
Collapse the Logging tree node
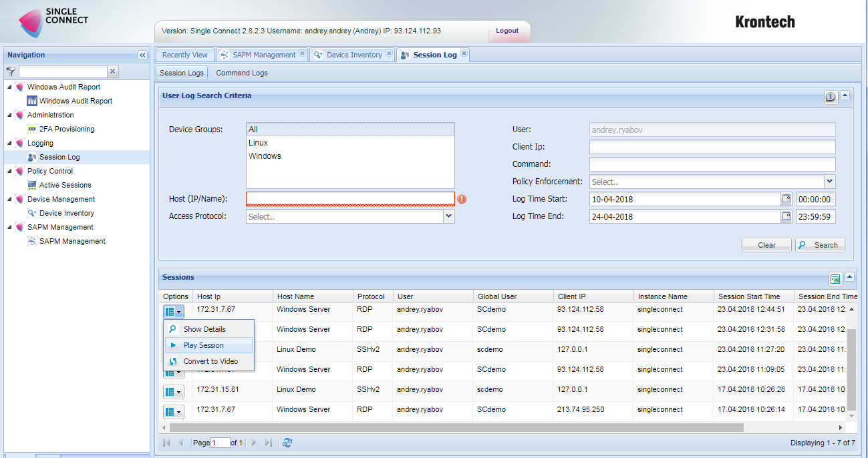point(9,144)
